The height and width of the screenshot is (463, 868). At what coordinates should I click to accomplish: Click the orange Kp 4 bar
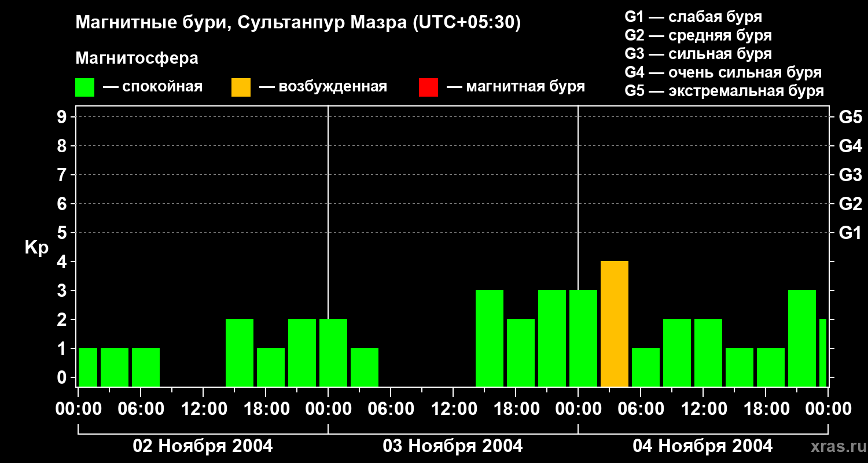pyautogui.click(x=615, y=324)
